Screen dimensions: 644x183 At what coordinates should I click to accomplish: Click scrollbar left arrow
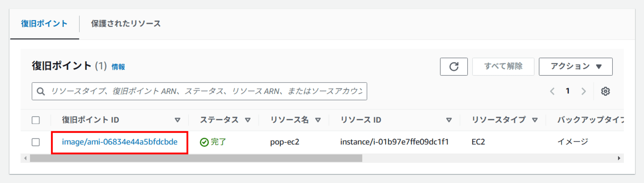(25, 158)
